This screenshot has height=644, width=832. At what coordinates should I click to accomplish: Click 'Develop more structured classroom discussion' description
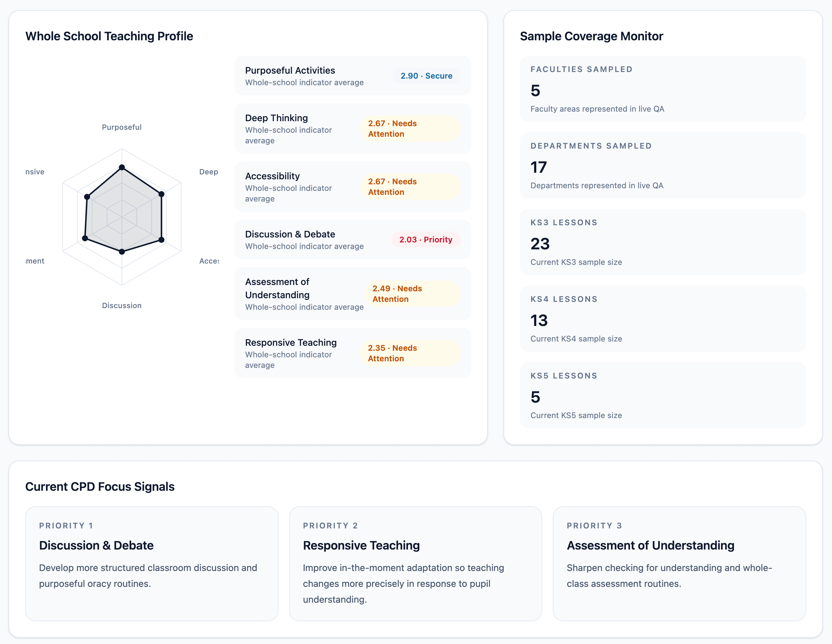[x=148, y=575]
